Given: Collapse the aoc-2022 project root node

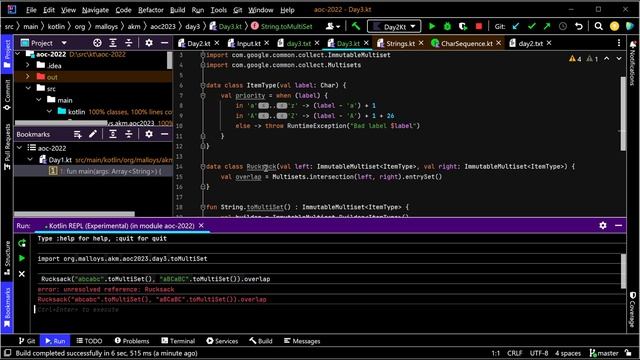Looking at the screenshot, I should (x=18, y=54).
